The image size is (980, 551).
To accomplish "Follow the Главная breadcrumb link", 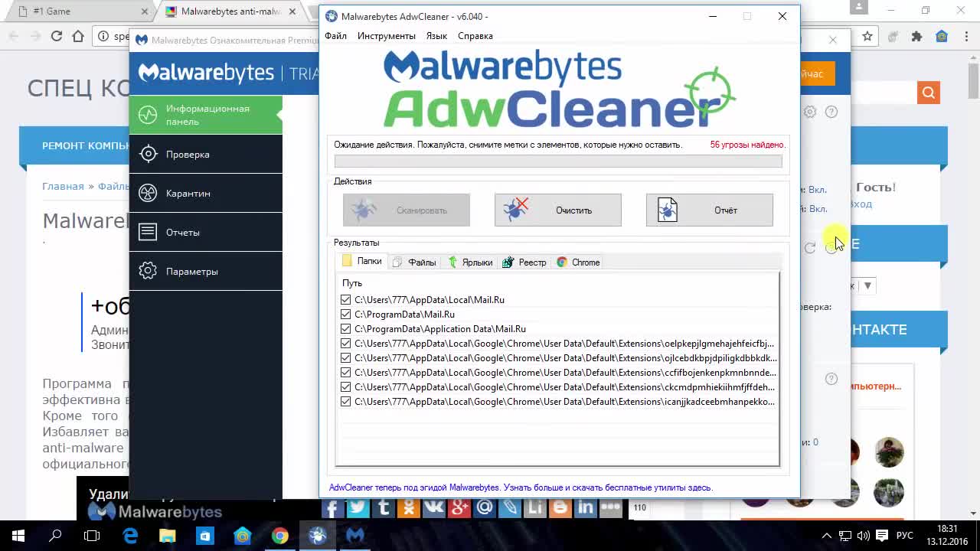I will pos(63,186).
